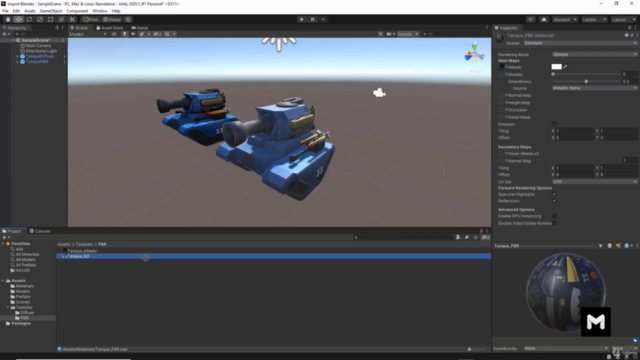Open the Help menu

[x=116, y=11]
